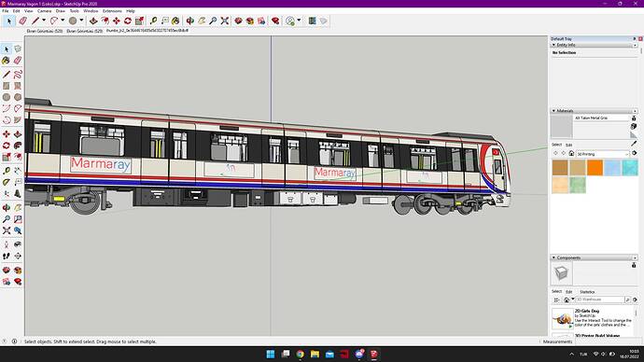This screenshot has width=644, height=362.
Task: Pick the Freehand tool in left toolbar
Action: (18, 75)
